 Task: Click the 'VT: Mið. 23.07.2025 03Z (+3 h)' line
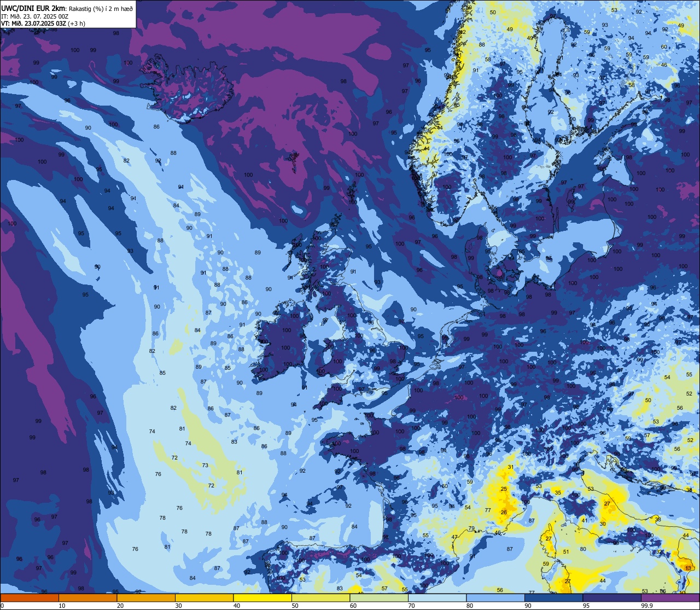tap(43, 23)
